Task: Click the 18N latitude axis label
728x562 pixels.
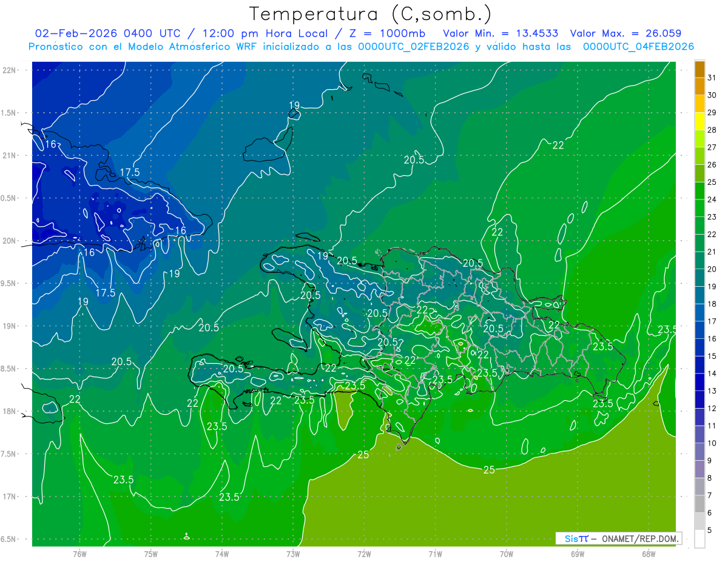Action: [10, 411]
